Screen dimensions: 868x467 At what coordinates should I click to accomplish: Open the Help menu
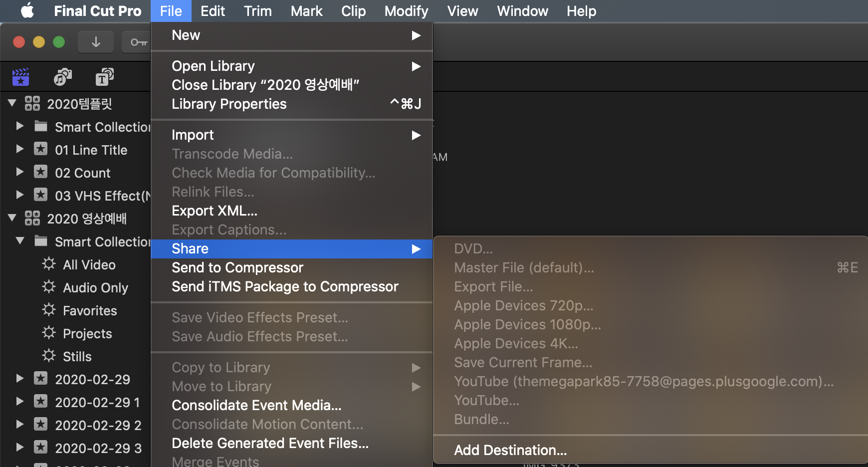pos(581,11)
